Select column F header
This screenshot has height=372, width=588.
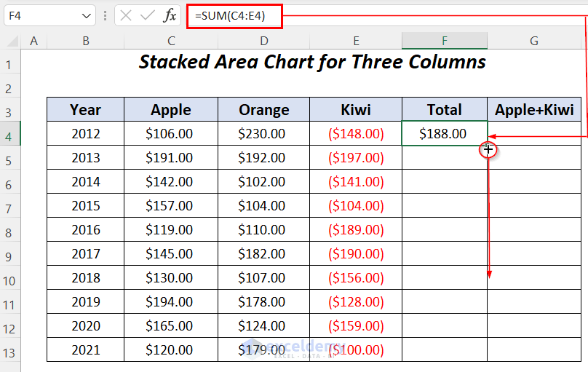pos(444,41)
